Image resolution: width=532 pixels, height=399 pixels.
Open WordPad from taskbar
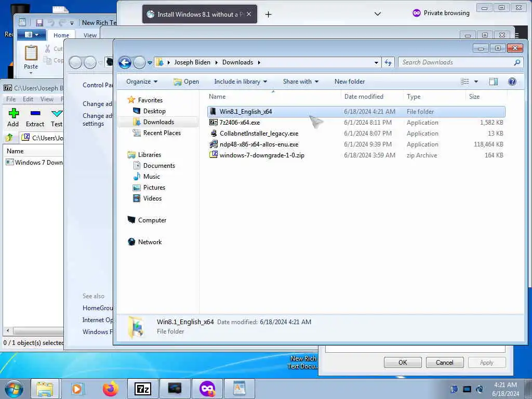(x=239, y=389)
